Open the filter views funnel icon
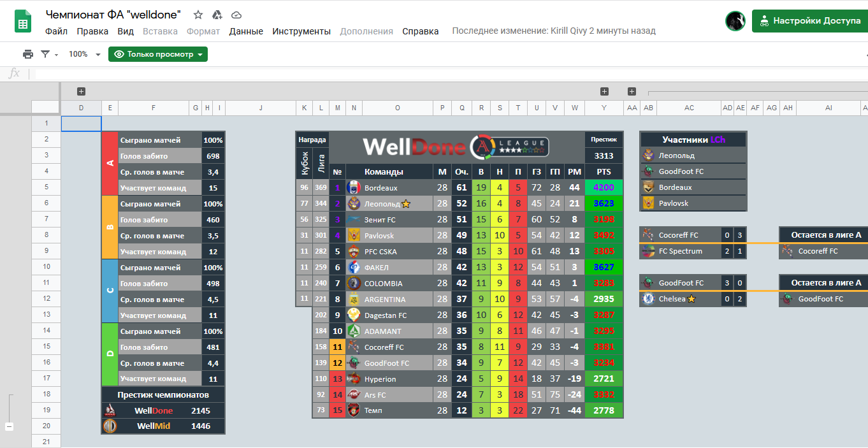This screenshot has width=868, height=448. click(x=45, y=54)
